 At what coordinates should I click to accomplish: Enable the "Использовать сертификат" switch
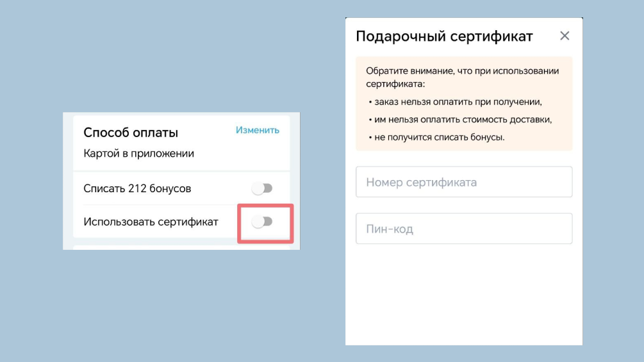(x=262, y=222)
